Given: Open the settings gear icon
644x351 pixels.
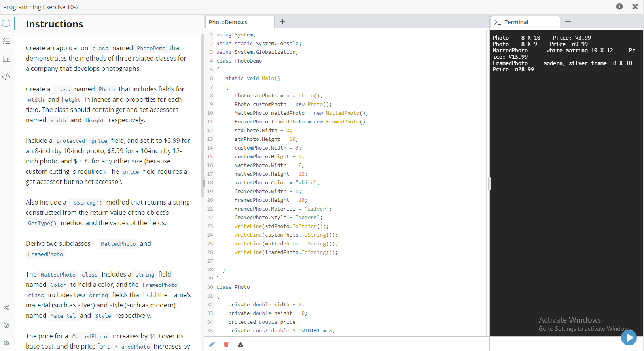Looking at the screenshot, I should point(6,343).
